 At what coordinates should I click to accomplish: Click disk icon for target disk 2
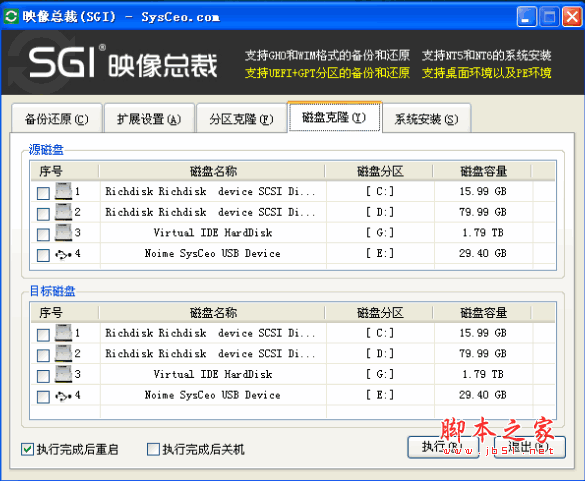click(63, 353)
